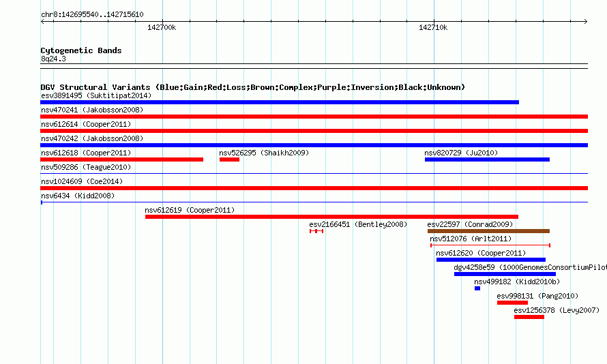The image size is (607, 364).
Task: Click the nsv820729 (Ju2010) label
Action: [x=461, y=153]
